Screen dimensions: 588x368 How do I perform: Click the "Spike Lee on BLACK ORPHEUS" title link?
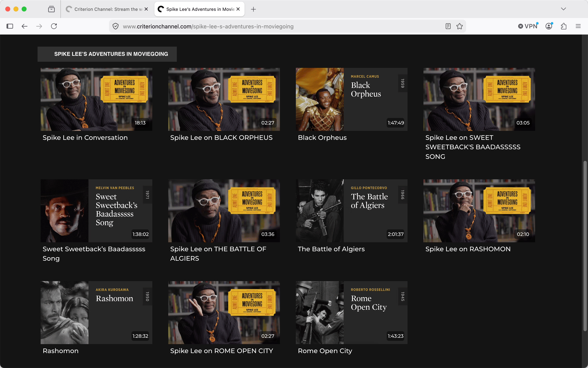[221, 138]
